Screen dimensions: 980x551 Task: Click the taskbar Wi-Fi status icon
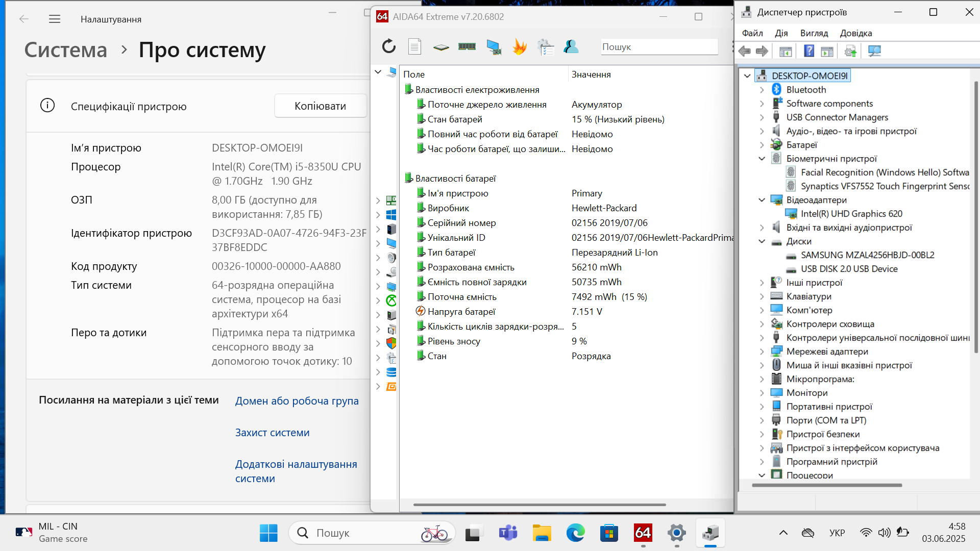tap(866, 533)
